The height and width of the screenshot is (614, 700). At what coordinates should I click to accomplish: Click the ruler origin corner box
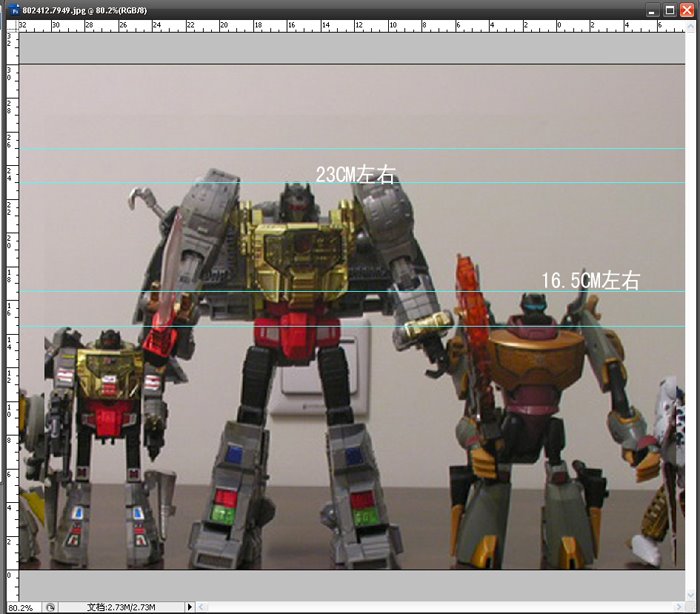point(12,26)
